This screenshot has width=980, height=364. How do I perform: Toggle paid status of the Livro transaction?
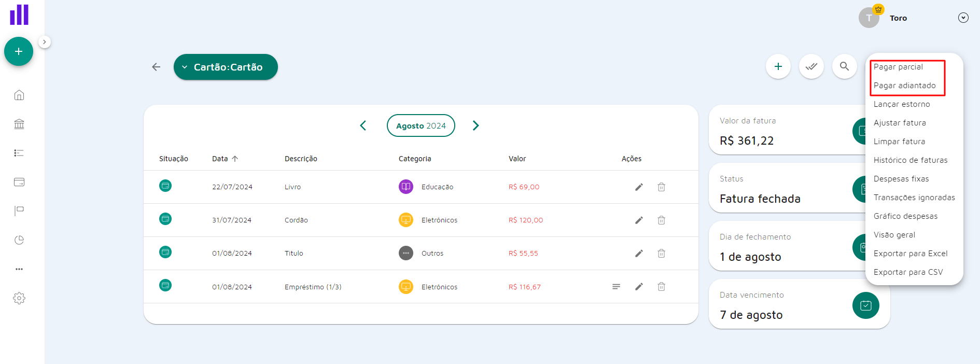click(165, 186)
